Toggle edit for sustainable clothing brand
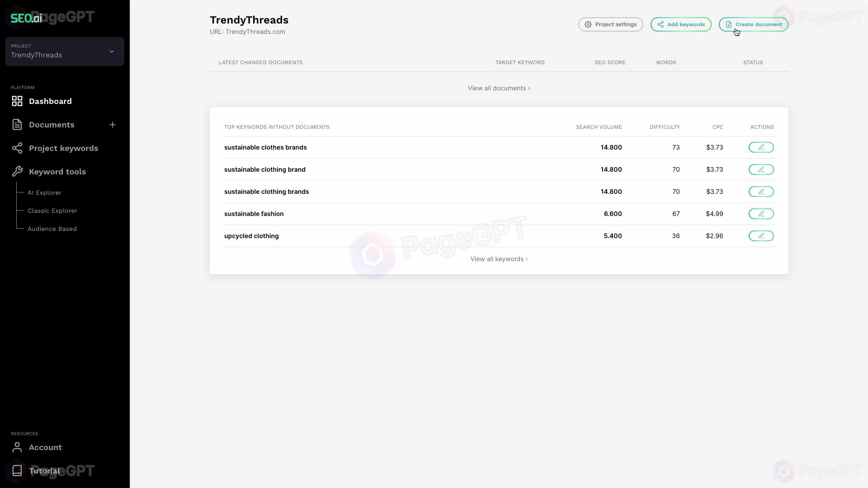Viewport: 868px width, 488px height. 762,169
